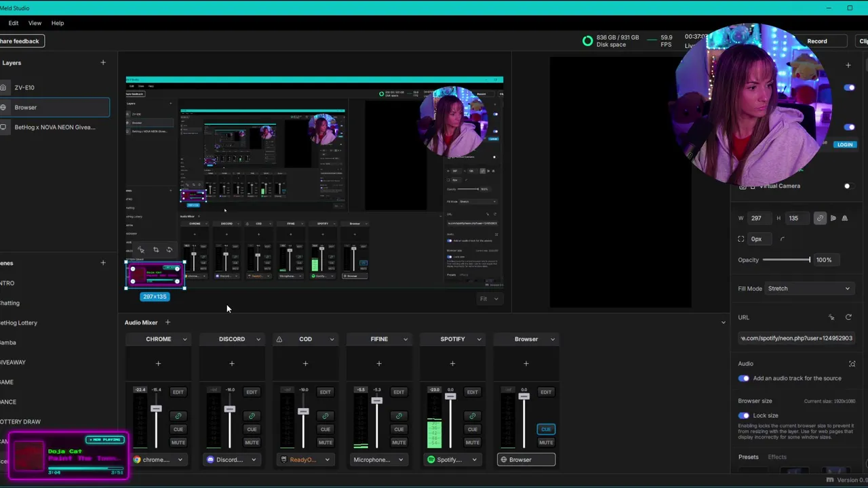Open the ReadyO source selector dropdown
This screenshot has height=488, width=868.
(305, 460)
